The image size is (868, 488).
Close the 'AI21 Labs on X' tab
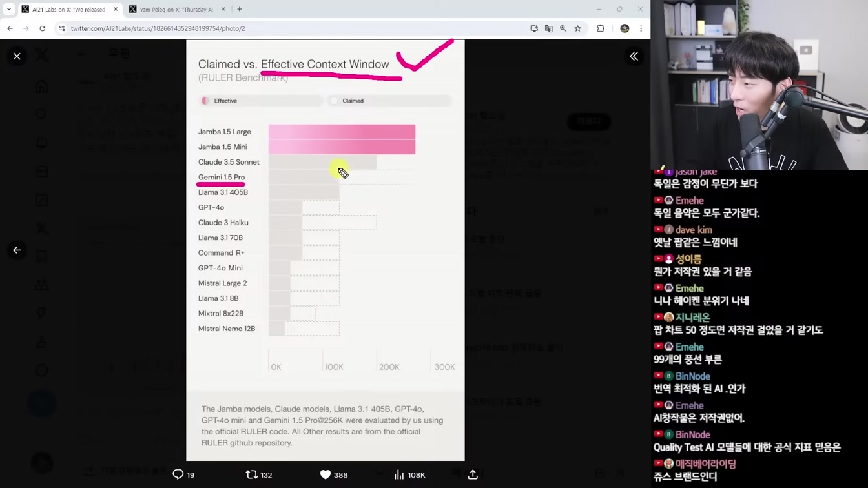tap(116, 10)
